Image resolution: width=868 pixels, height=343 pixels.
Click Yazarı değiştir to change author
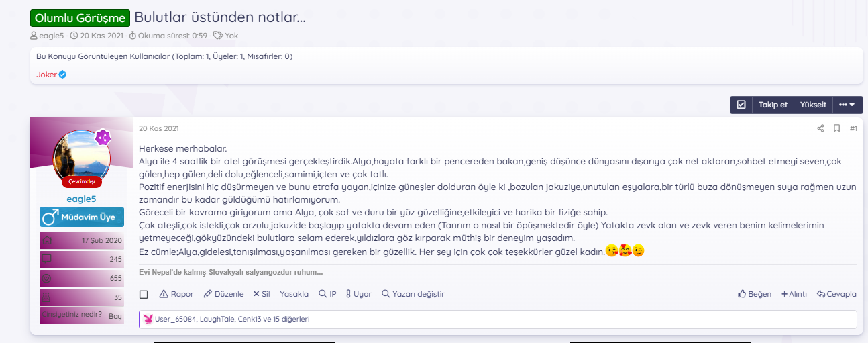tap(413, 294)
